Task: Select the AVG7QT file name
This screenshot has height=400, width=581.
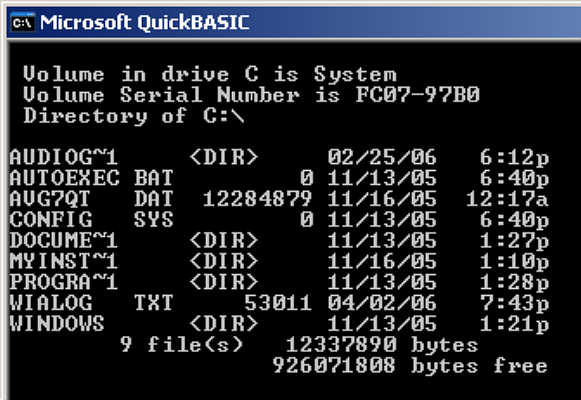Action: pyautogui.click(x=50, y=199)
